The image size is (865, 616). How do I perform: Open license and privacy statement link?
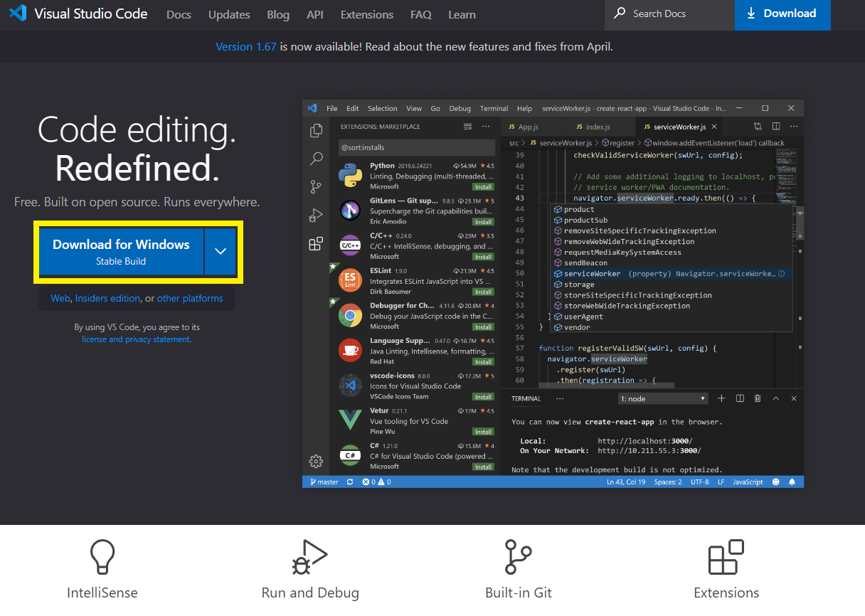pos(136,339)
